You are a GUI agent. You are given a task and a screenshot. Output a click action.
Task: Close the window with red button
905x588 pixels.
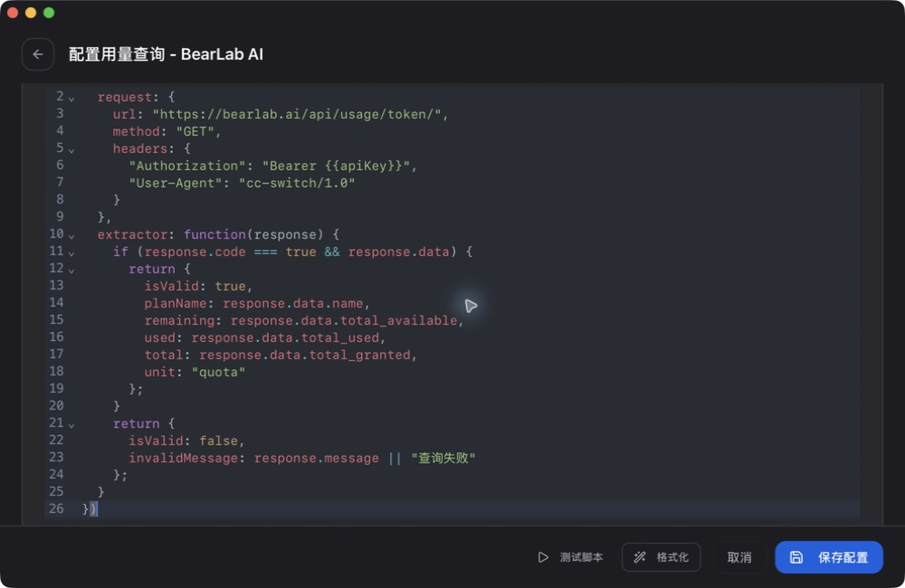(13, 13)
